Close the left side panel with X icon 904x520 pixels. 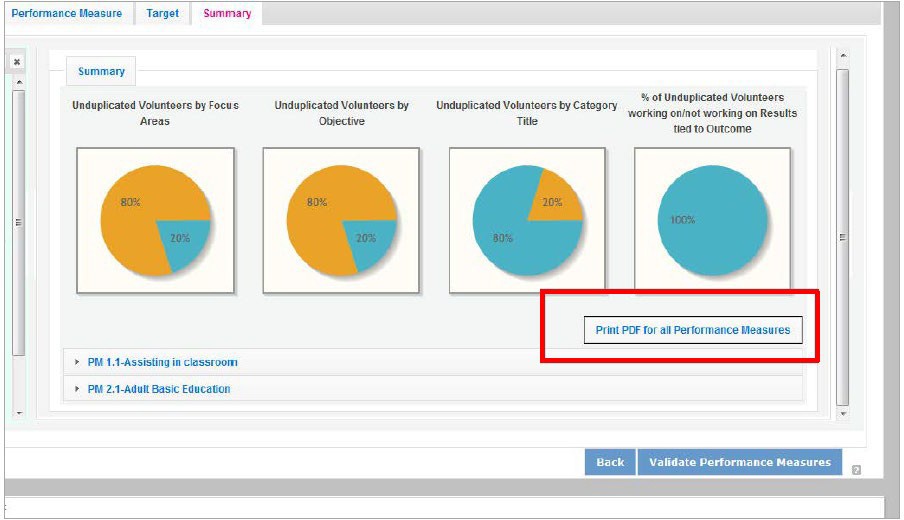17,62
